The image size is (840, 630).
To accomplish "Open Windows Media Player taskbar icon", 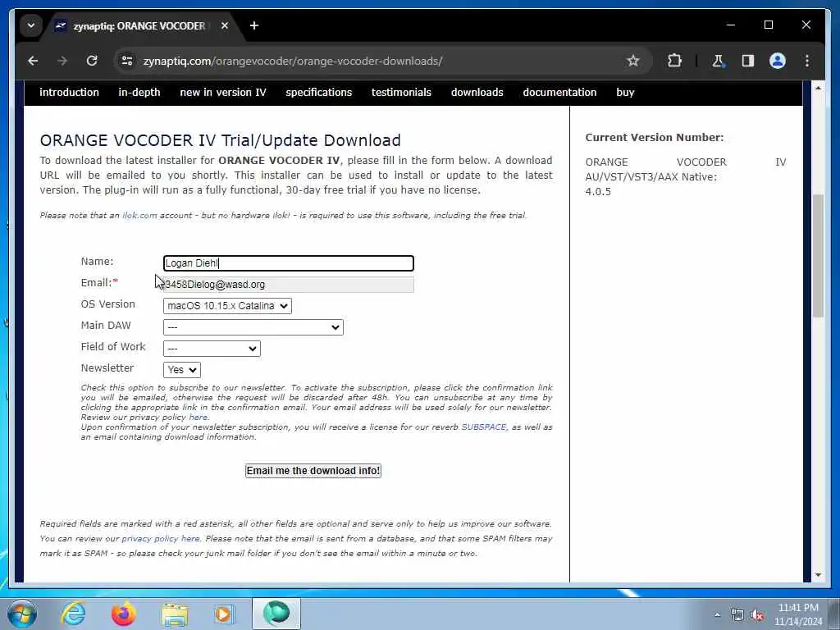I will coord(224,614).
